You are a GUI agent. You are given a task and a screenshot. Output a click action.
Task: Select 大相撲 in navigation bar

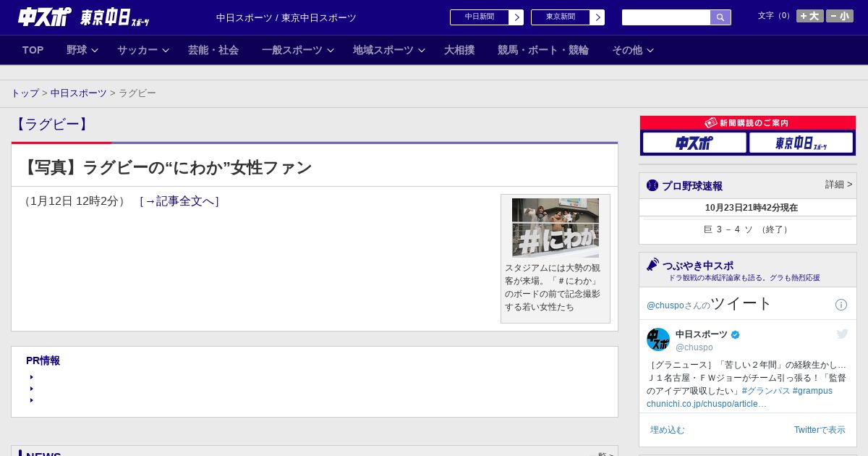click(459, 50)
